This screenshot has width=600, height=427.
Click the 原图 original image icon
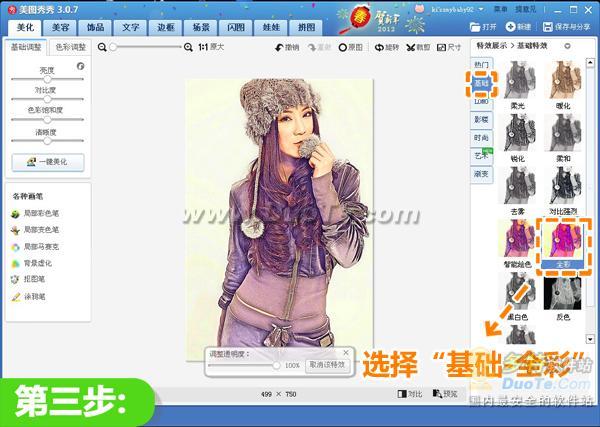tap(349, 47)
